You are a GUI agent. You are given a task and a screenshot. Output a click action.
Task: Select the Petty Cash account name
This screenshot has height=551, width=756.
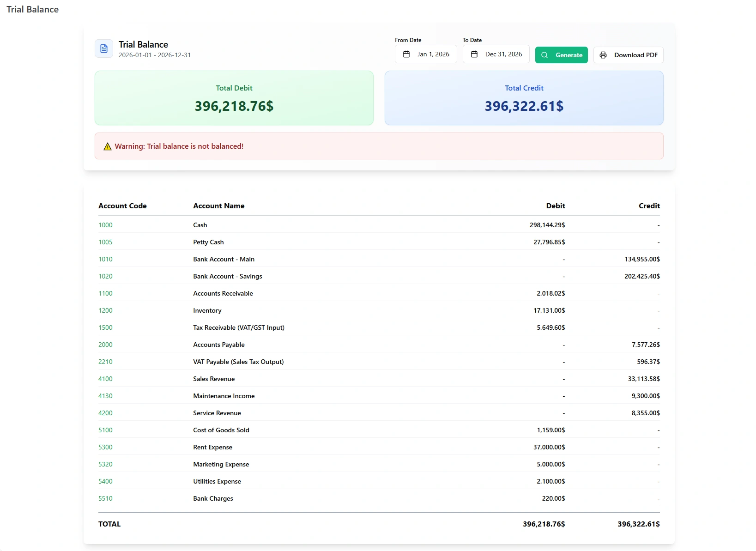pyautogui.click(x=208, y=242)
